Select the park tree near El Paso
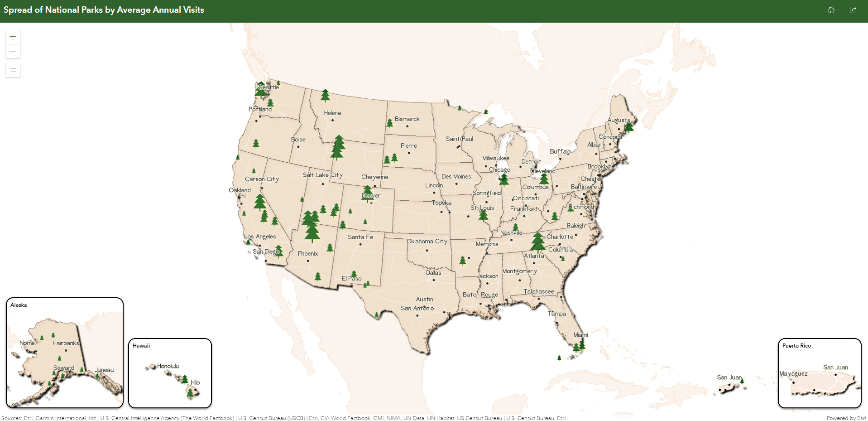868x421 pixels. pyautogui.click(x=354, y=274)
